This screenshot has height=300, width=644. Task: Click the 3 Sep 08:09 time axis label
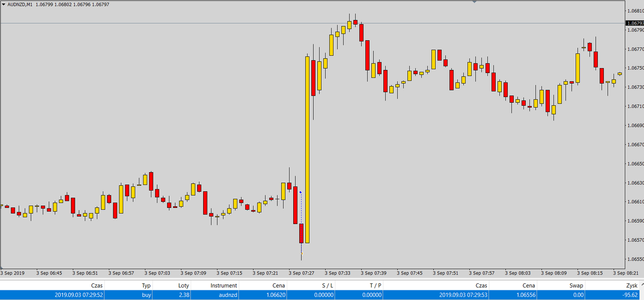[x=554, y=273]
